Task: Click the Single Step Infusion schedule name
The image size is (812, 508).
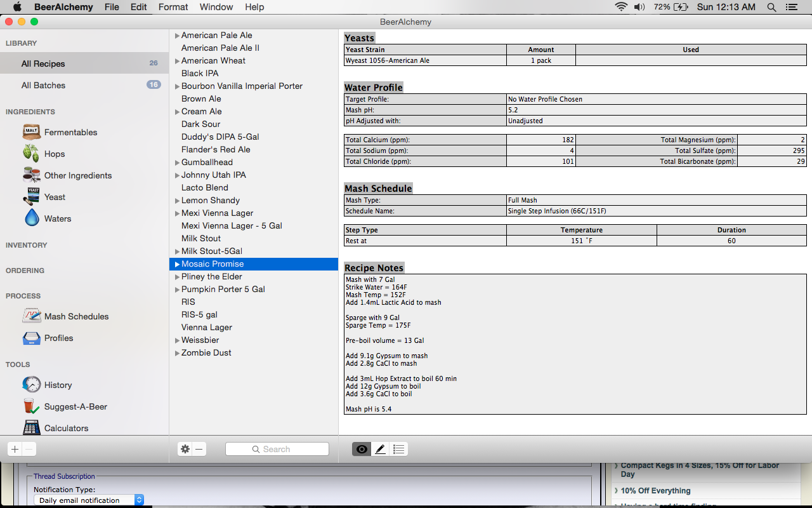Action: click(657, 211)
